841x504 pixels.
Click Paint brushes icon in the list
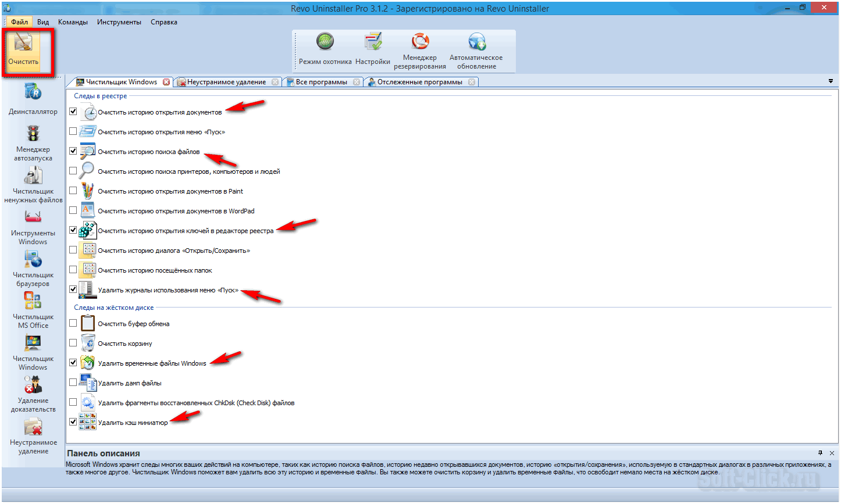pyautogui.click(x=87, y=191)
